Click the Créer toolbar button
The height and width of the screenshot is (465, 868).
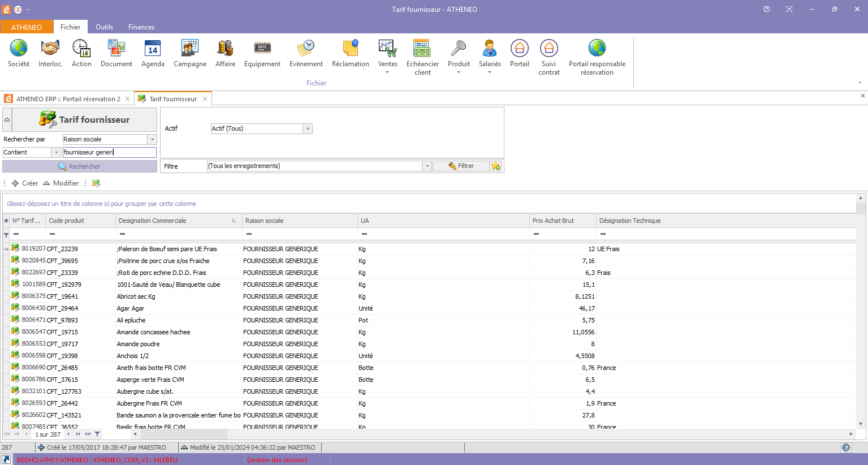25,183
